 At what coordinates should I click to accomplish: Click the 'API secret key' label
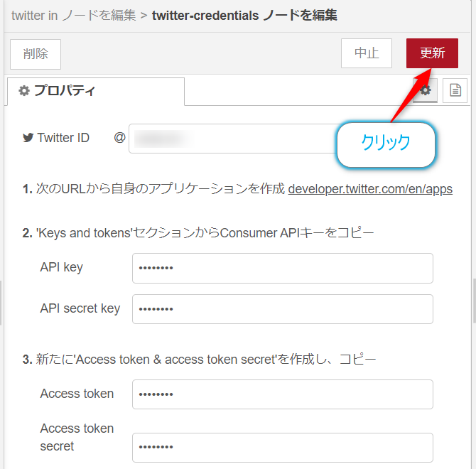pos(80,308)
